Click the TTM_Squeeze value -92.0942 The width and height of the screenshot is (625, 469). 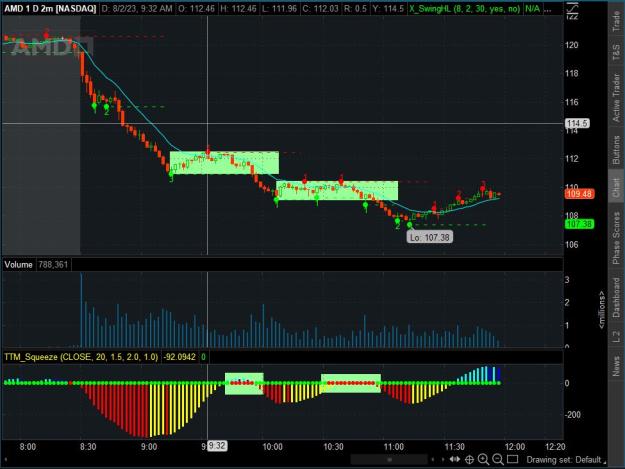point(179,357)
